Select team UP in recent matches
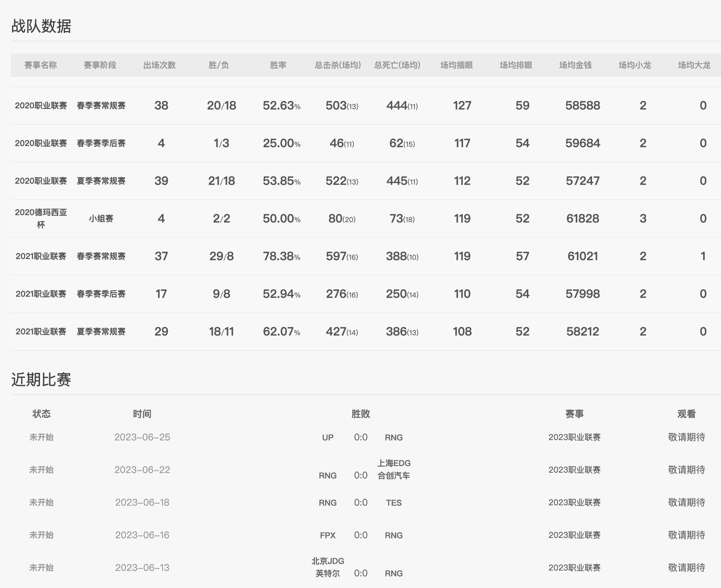This screenshot has width=721, height=588. click(x=328, y=437)
